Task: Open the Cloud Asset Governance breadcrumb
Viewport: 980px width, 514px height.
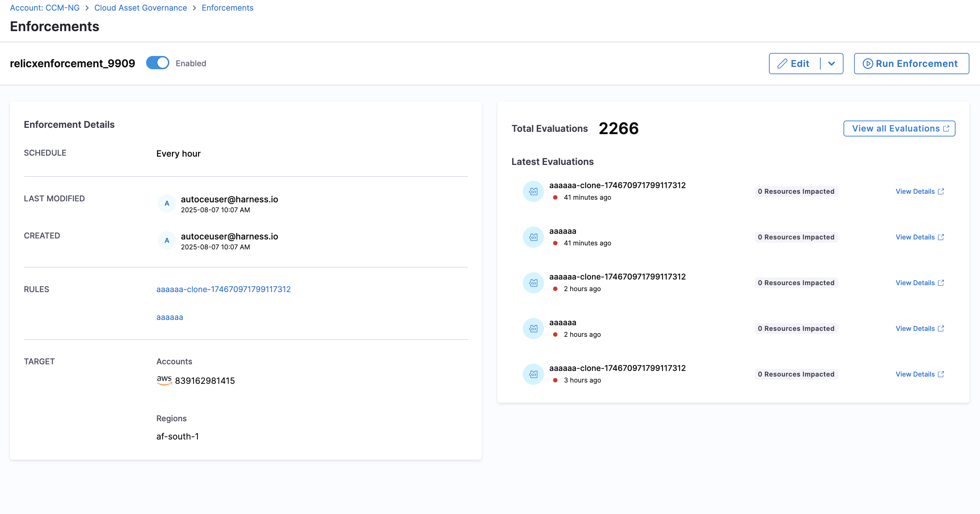Action: pos(140,8)
